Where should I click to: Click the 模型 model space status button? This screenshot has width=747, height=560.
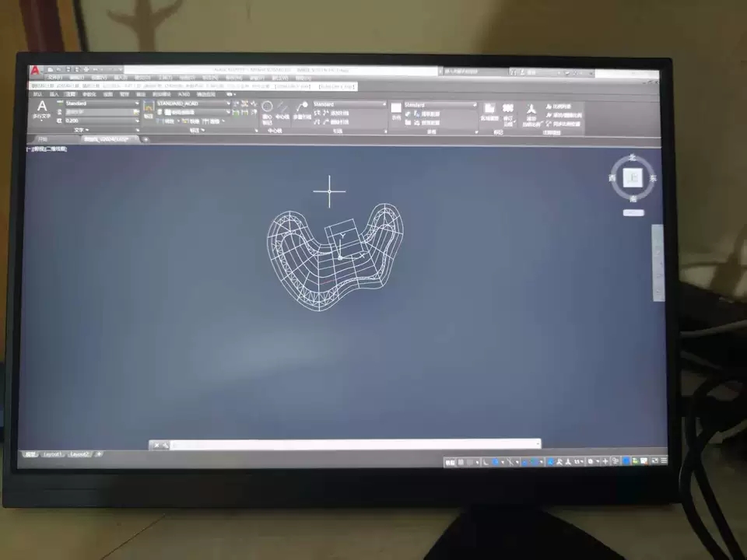(x=451, y=462)
